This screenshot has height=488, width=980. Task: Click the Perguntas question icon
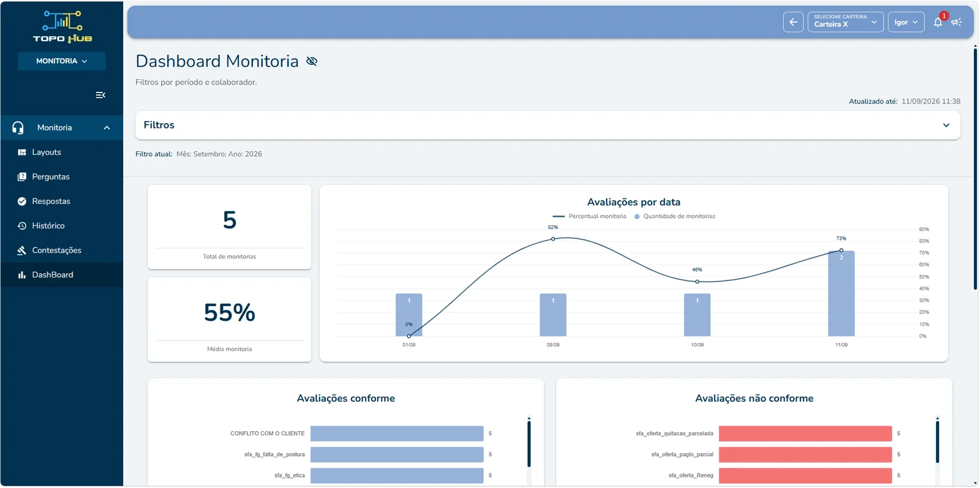(x=22, y=177)
